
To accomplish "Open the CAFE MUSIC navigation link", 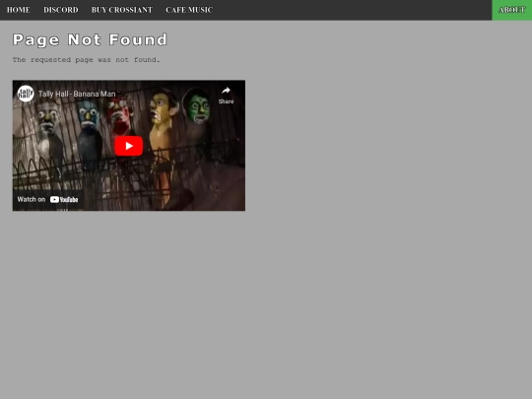I will [189, 10].
